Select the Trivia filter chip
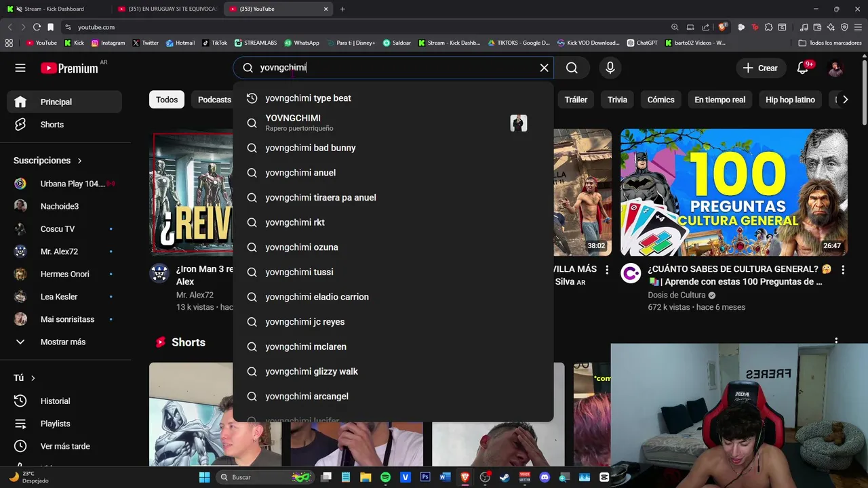 tap(617, 100)
